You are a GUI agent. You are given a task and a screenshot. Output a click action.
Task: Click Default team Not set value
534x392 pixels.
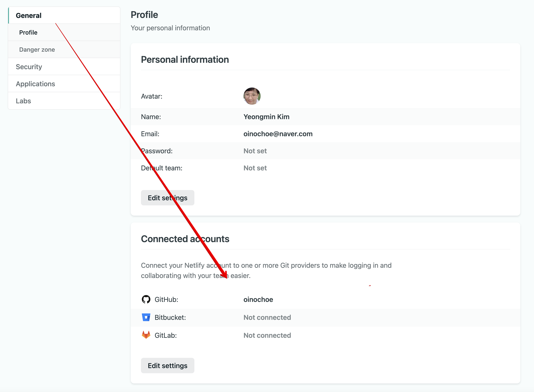click(255, 168)
